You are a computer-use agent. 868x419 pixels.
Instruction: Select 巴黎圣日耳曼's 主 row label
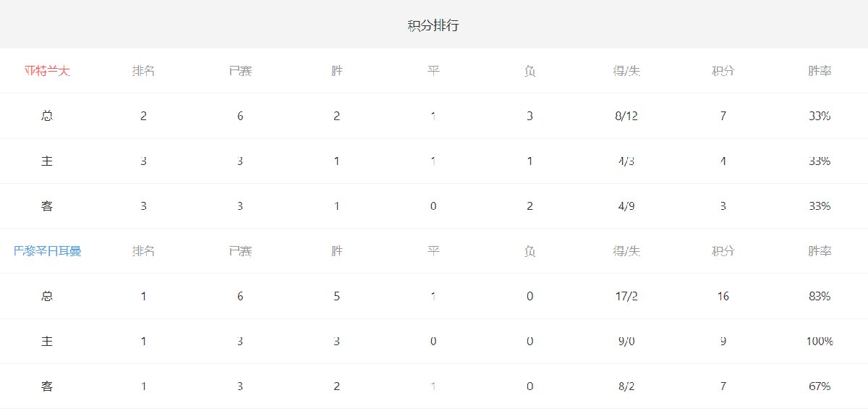(47, 341)
